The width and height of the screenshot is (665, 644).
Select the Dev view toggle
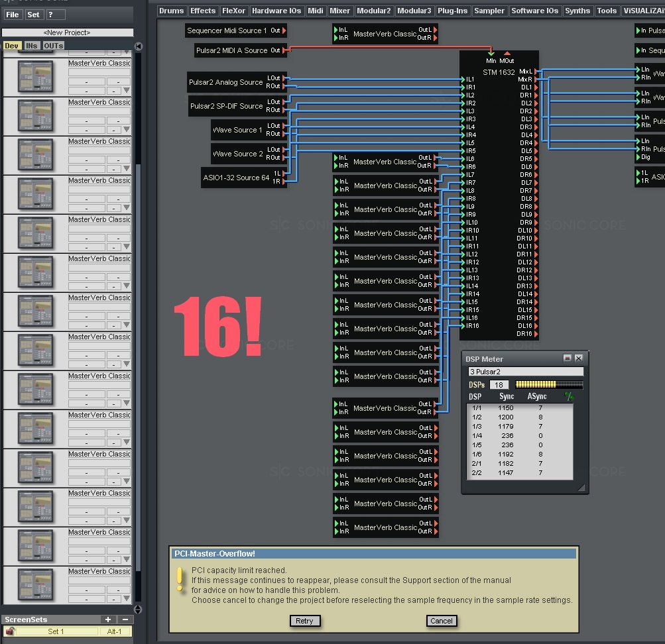click(11, 46)
